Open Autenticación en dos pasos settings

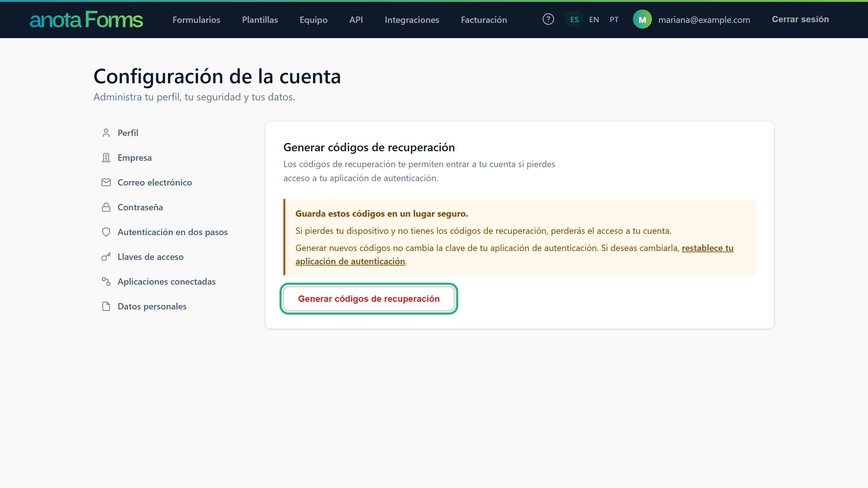click(173, 232)
